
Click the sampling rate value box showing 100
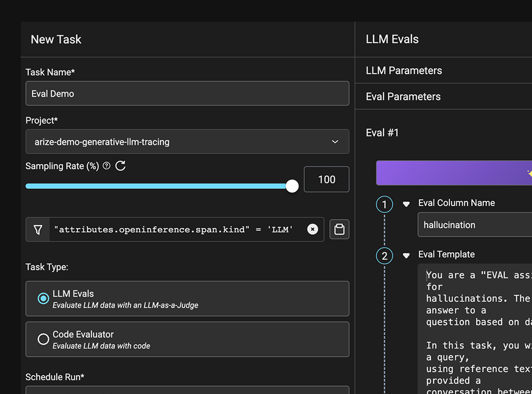pyautogui.click(x=327, y=180)
